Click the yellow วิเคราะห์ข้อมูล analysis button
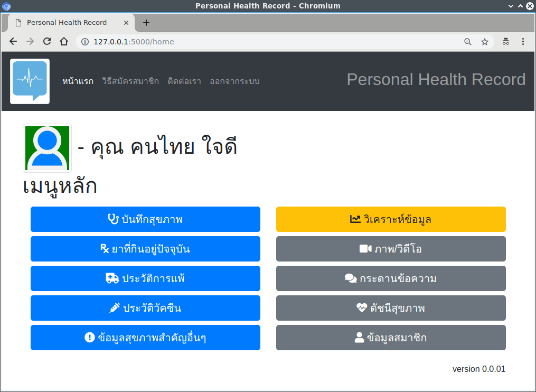The height and width of the screenshot is (392, 536). [x=391, y=219]
